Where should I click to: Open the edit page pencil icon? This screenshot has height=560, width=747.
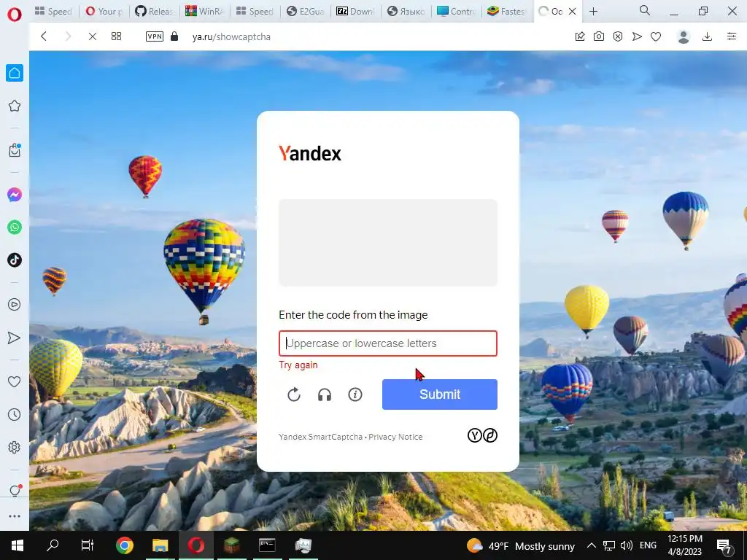[580, 36]
